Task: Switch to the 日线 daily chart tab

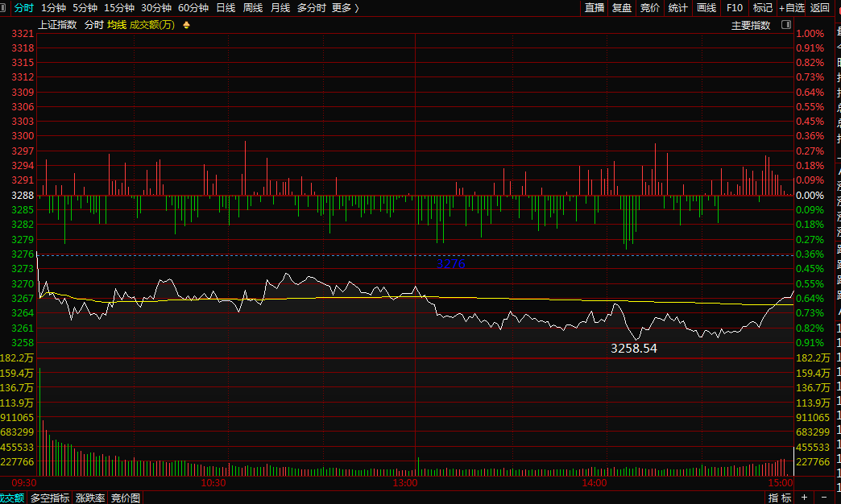Action: pyautogui.click(x=226, y=8)
